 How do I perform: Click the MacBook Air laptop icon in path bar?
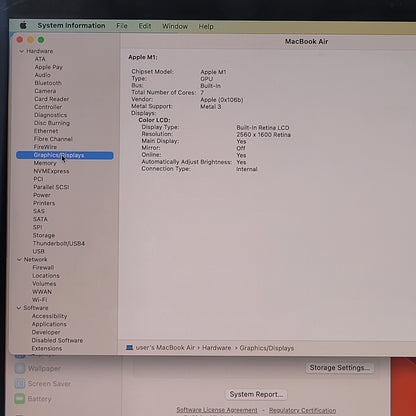[x=129, y=348]
